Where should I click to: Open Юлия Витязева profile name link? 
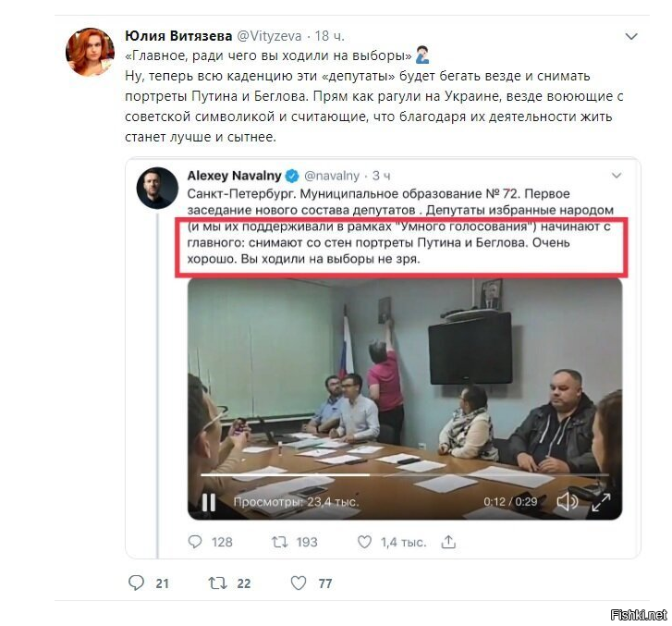pyautogui.click(x=178, y=36)
